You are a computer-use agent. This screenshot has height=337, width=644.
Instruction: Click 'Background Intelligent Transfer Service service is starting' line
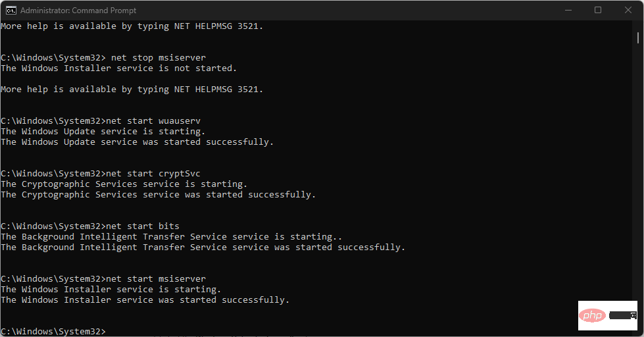(172, 236)
